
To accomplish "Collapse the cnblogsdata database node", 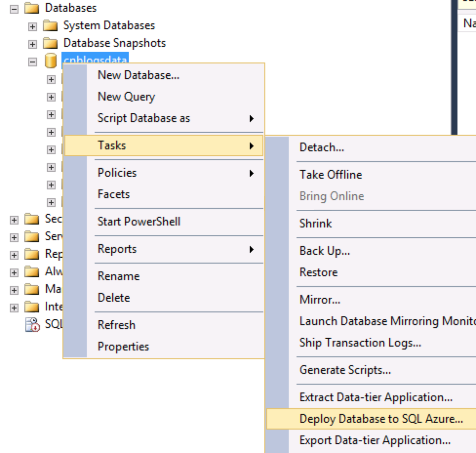I will point(33,62).
